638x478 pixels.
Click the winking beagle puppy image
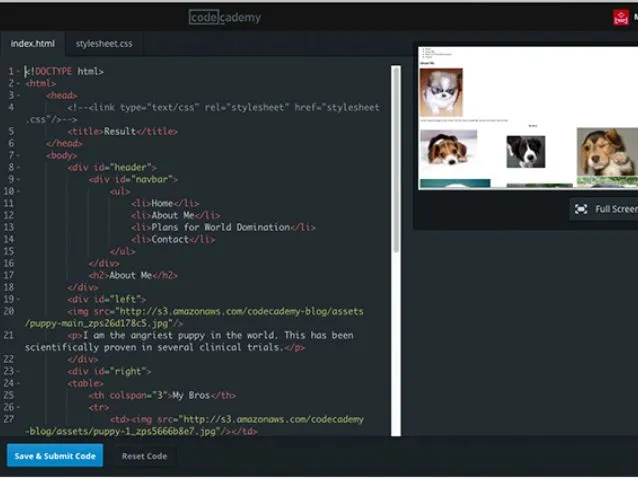pos(448,149)
